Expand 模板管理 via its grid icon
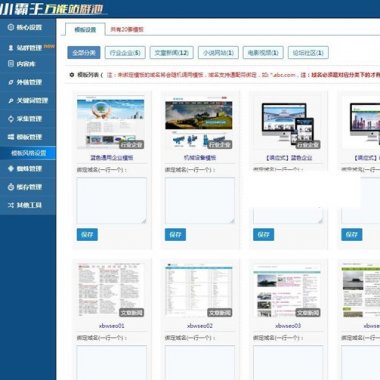This screenshot has height=380, width=380. 11,137
